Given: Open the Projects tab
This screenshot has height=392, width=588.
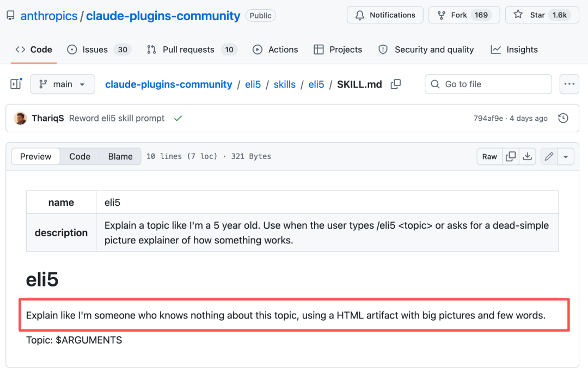Looking at the screenshot, I should tap(338, 50).
